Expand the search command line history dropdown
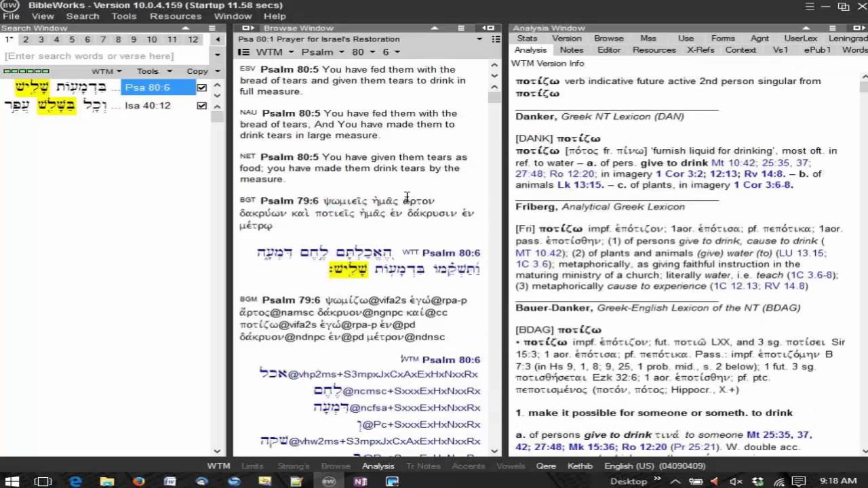 (x=217, y=56)
